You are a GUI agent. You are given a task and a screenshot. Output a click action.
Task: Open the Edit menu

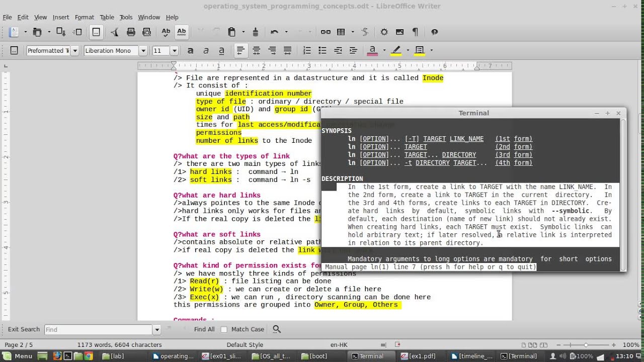[23, 17]
